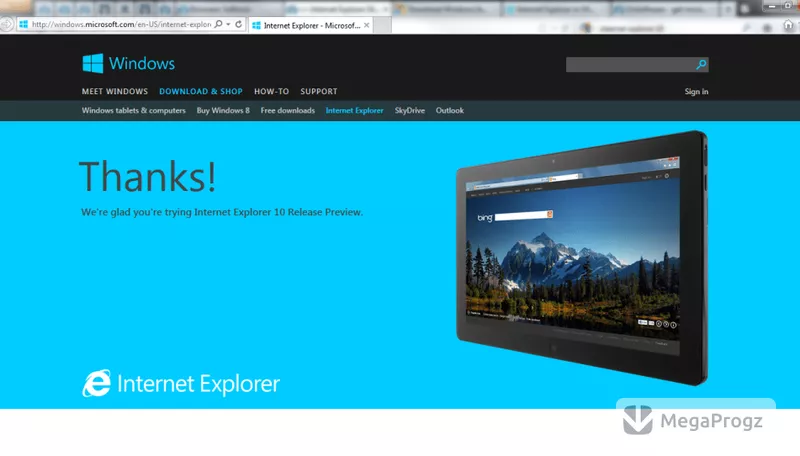Open the SkyDrive link
Screen dimensions: 800x456
click(x=410, y=110)
